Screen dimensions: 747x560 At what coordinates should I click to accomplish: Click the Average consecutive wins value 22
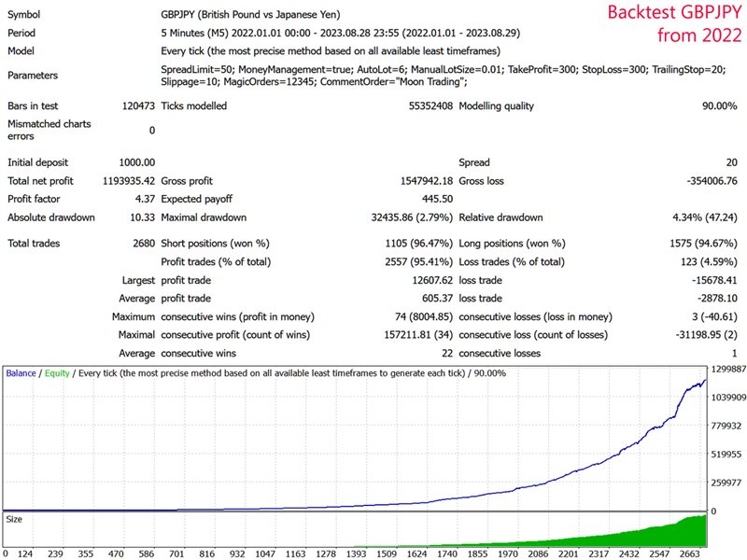447,354
